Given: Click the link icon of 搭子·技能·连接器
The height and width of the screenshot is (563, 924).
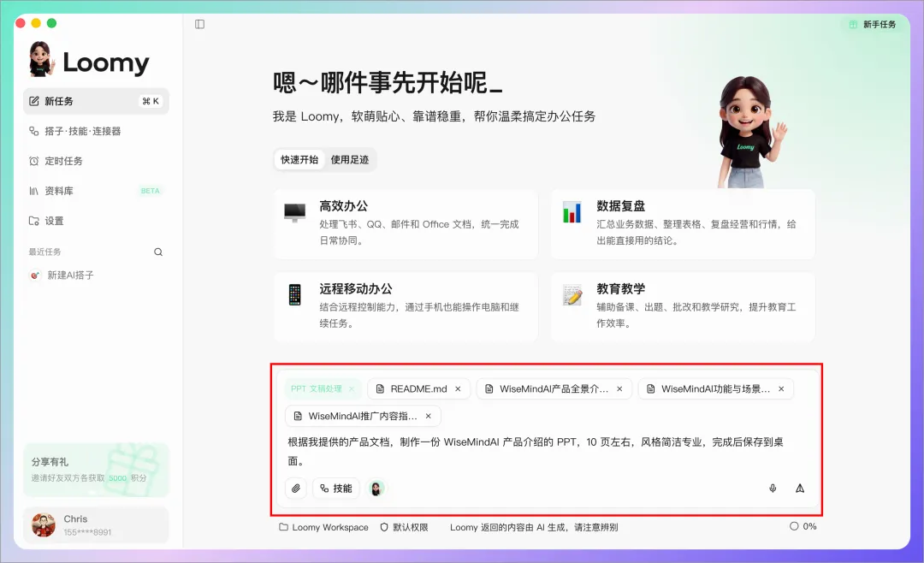Looking at the screenshot, I should pos(34,131).
